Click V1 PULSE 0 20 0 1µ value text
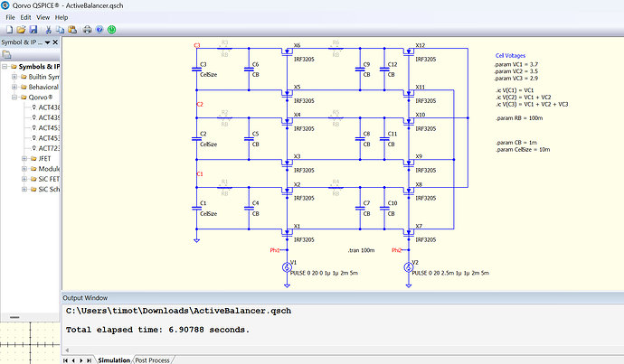 [324, 273]
